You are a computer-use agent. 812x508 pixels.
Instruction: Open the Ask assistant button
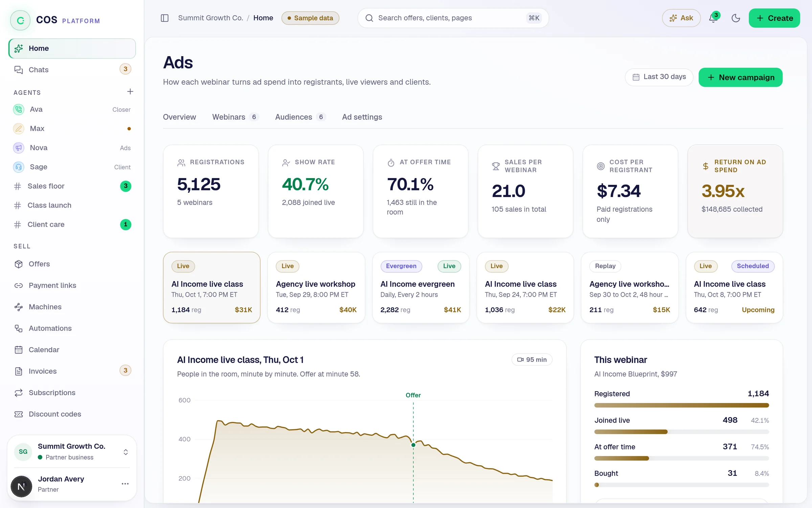click(x=681, y=18)
